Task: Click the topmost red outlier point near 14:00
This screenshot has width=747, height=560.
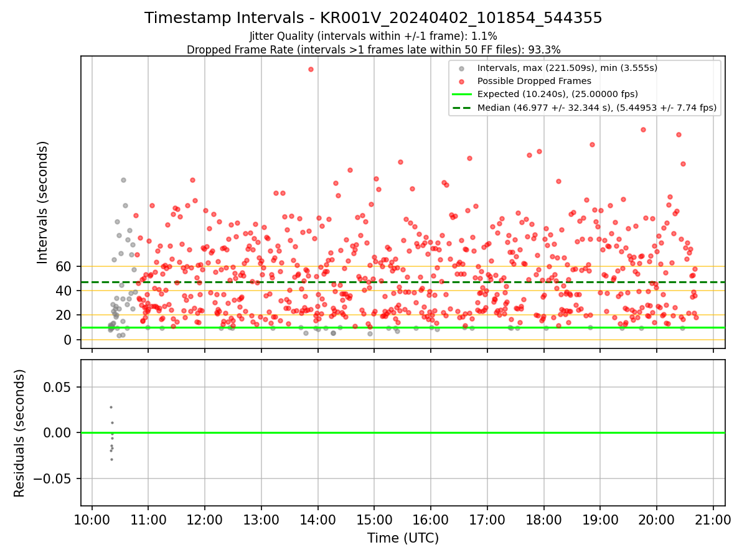Action: tap(311, 69)
